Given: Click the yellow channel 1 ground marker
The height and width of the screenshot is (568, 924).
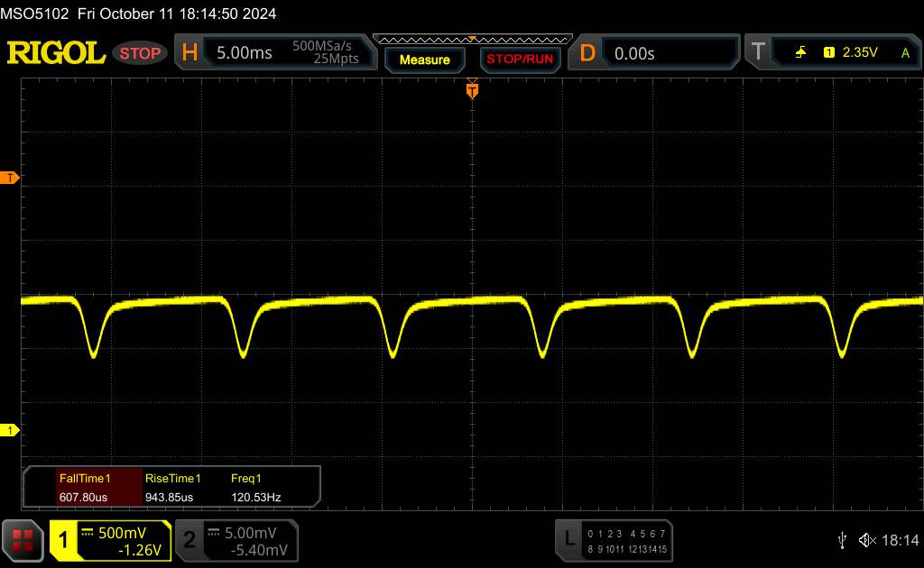Looking at the screenshot, I should 10,431.
